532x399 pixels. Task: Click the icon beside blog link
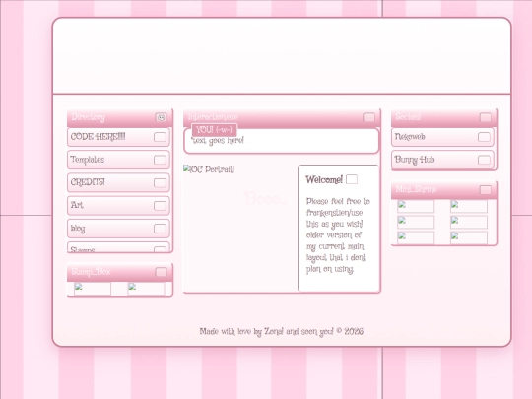point(160,229)
